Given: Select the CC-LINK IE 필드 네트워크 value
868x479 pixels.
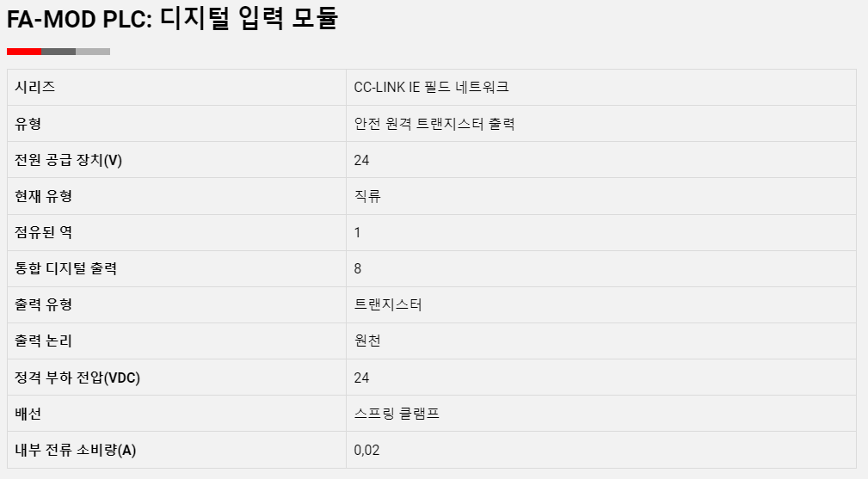Looking at the screenshot, I should tap(431, 88).
